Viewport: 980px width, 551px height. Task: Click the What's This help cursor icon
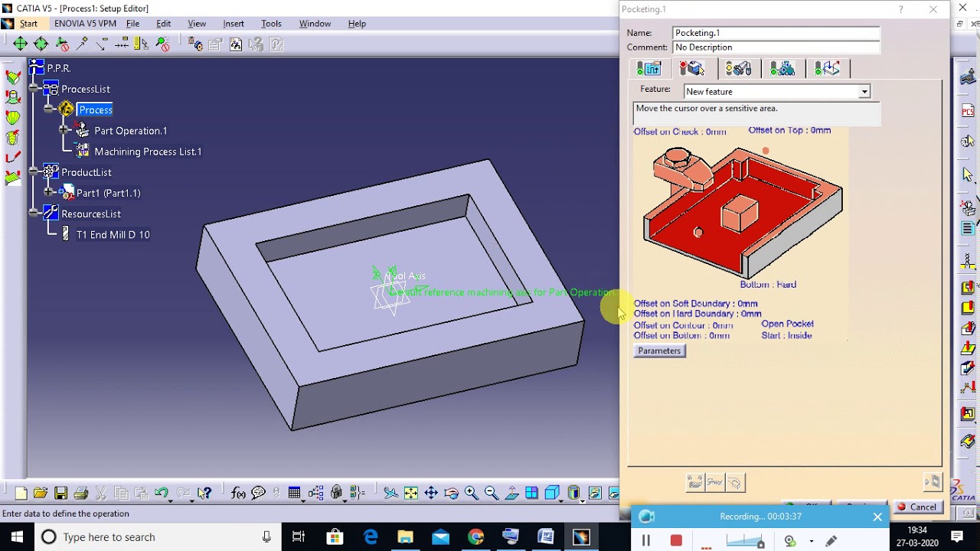coord(204,494)
